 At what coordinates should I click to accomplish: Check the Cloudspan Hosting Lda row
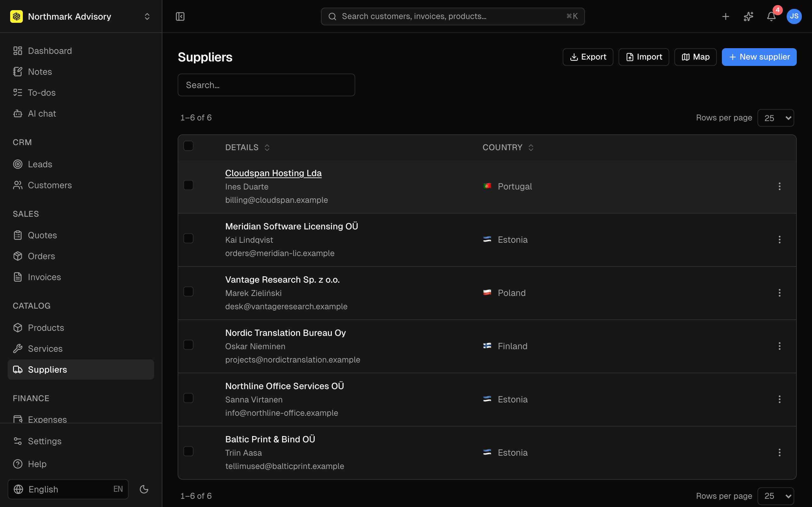tap(188, 185)
